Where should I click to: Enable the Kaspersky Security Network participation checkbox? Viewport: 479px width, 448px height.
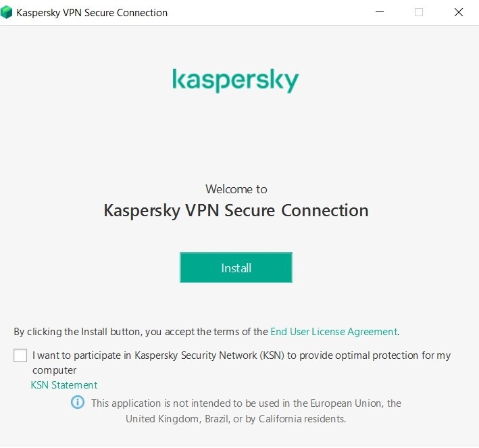(x=20, y=355)
